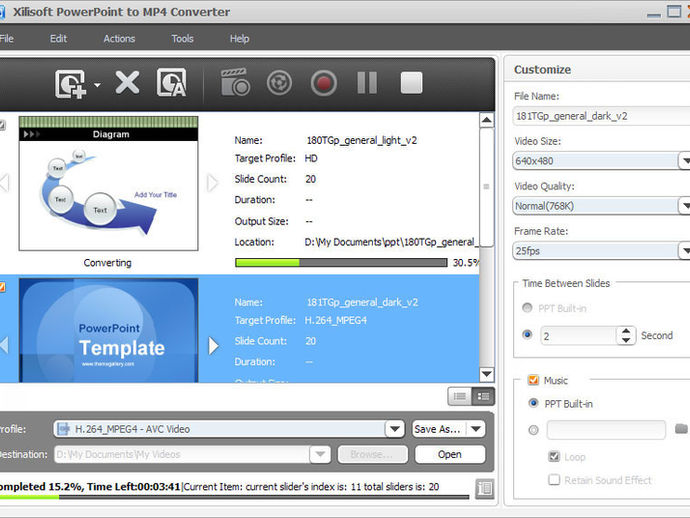Start conversion with the red record button
The width and height of the screenshot is (690, 518).
coord(323,83)
